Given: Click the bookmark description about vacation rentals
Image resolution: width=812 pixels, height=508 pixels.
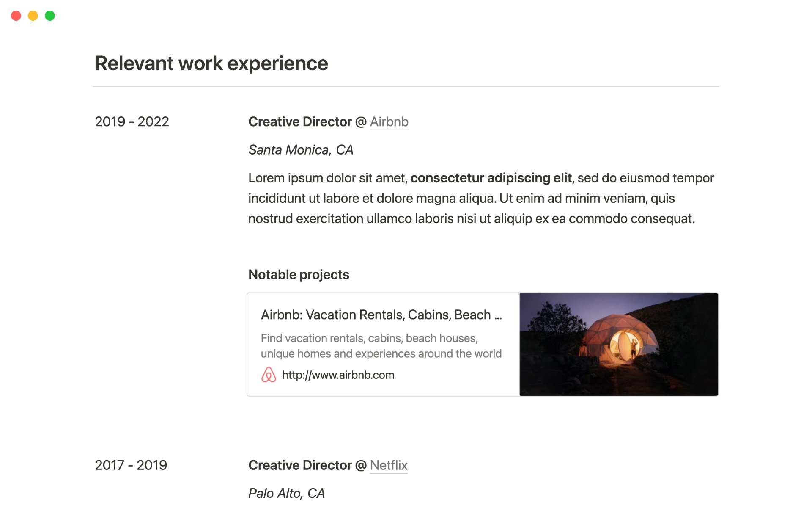Looking at the screenshot, I should (x=381, y=346).
